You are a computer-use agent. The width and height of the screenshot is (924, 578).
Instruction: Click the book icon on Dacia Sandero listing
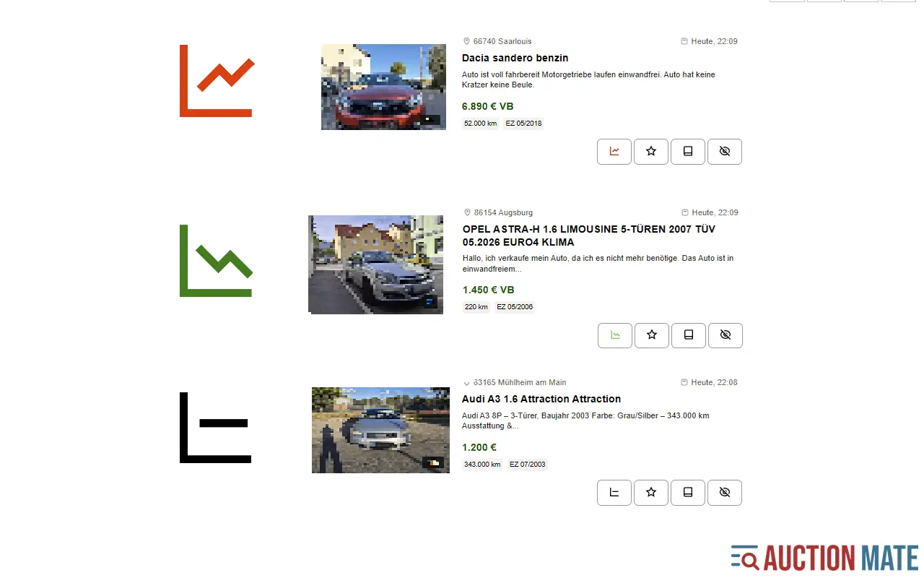(688, 152)
